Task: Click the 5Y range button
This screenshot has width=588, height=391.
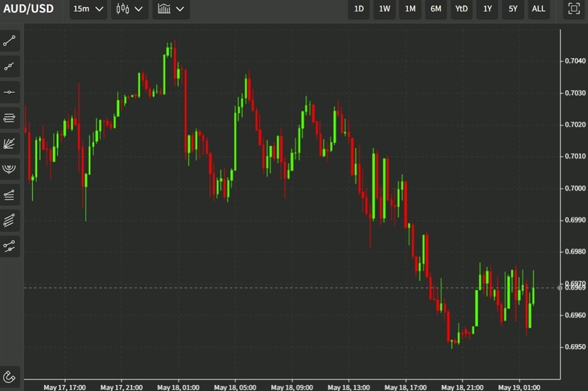Action: pyautogui.click(x=512, y=9)
